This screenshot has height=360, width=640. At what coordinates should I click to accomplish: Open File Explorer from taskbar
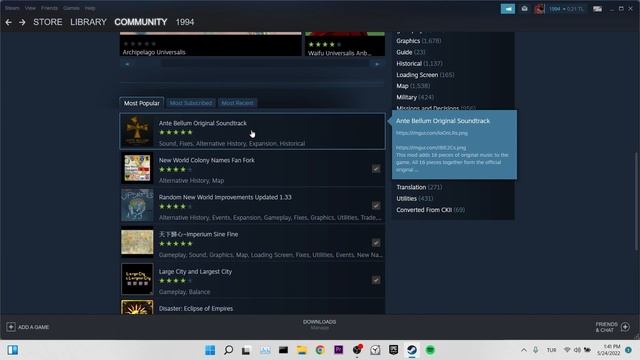point(302,350)
